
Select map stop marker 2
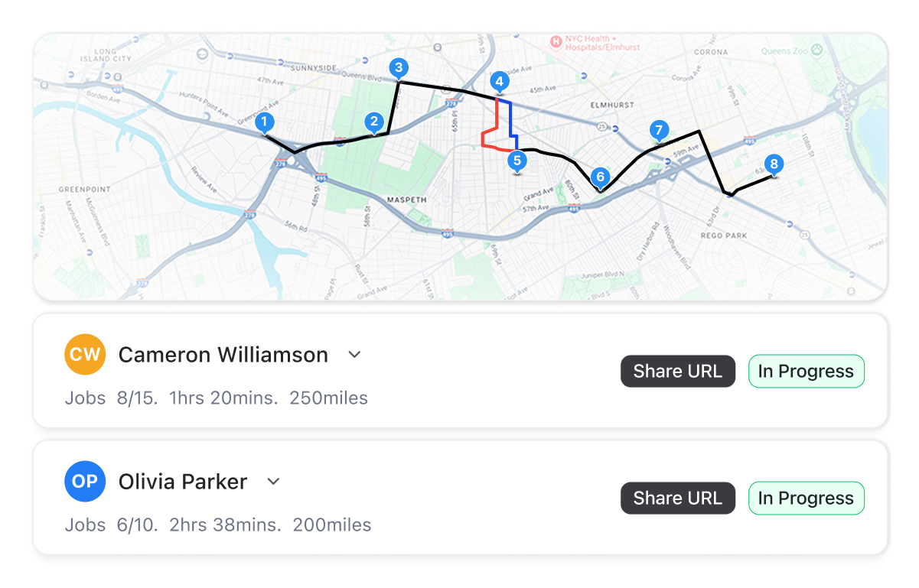tap(374, 122)
